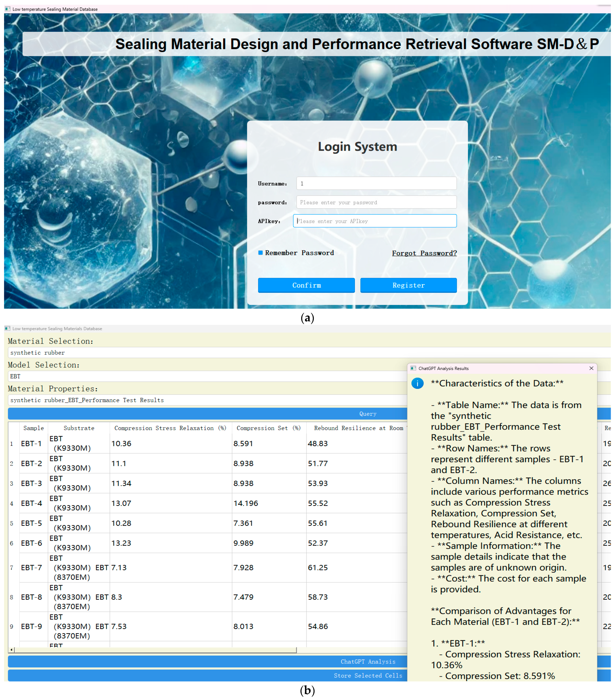The image size is (616, 699).
Task: Select the EBT-4 sample cell
Action: pyautogui.click(x=31, y=503)
